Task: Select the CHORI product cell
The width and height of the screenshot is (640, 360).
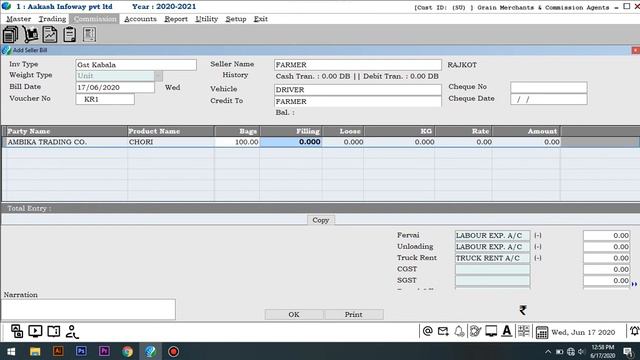Action: [x=171, y=142]
